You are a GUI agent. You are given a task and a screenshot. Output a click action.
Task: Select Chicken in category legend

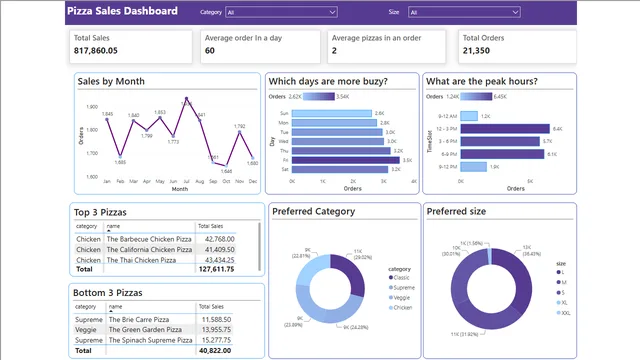pos(400,308)
